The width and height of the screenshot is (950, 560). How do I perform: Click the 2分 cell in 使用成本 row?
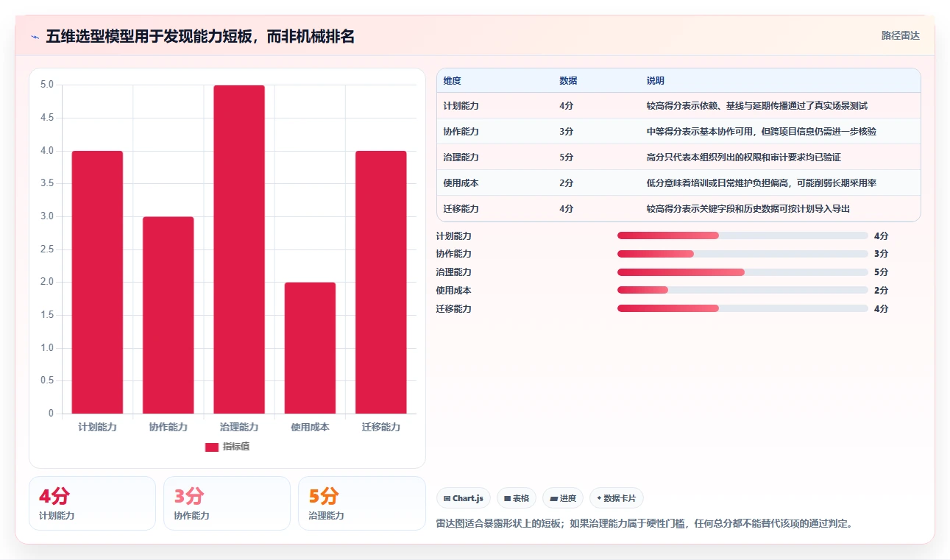(x=567, y=183)
